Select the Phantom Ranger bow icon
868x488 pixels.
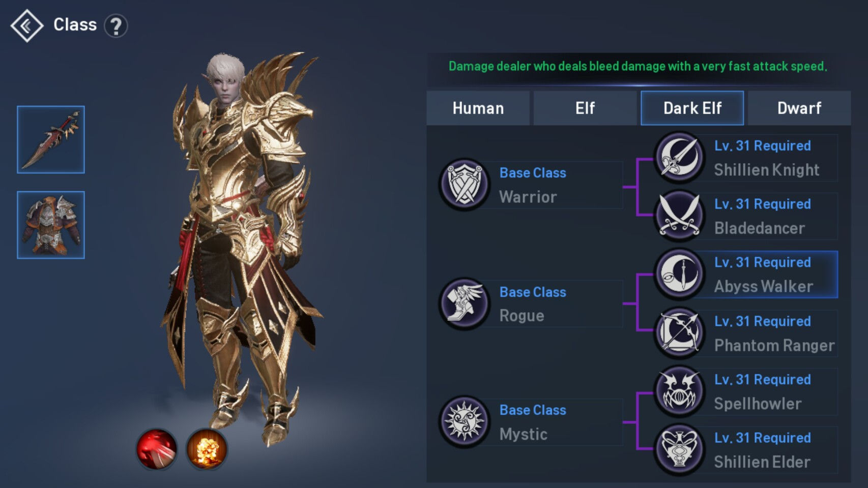pyautogui.click(x=679, y=333)
